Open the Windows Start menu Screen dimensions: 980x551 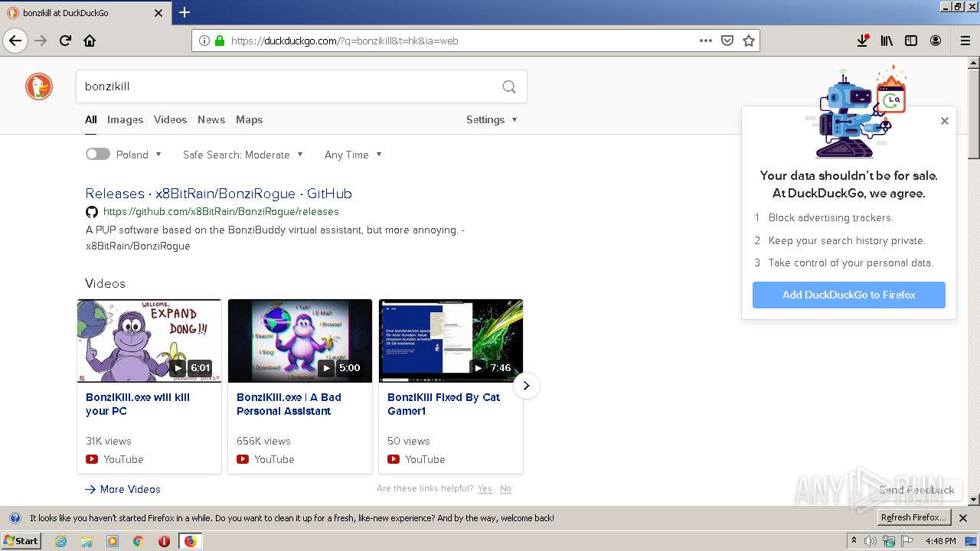(21, 541)
